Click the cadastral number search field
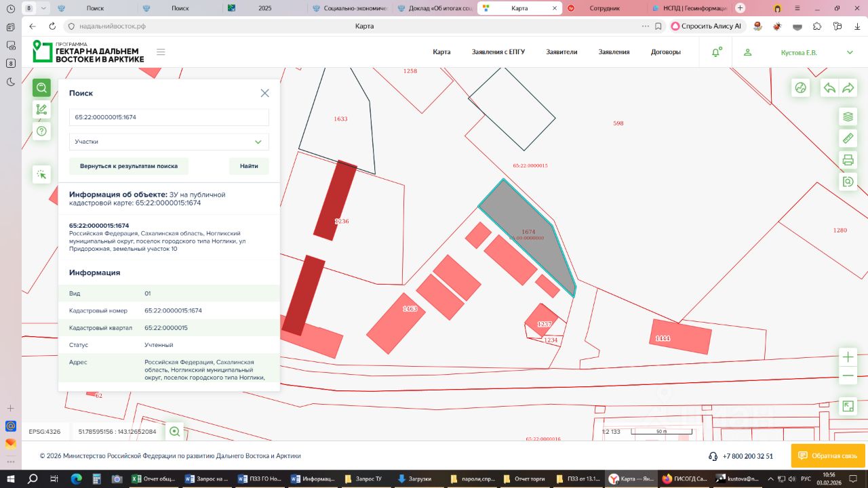This screenshot has width=868, height=488. [169, 117]
